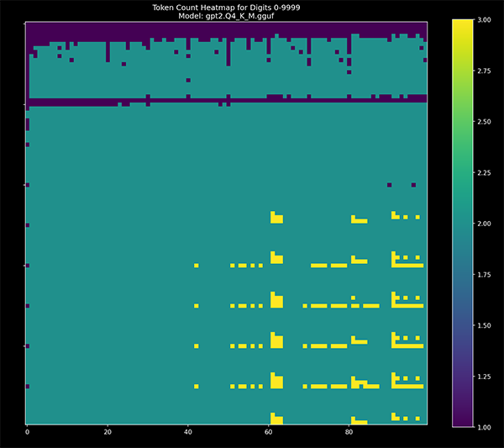504x448 pixels.
Task: Click the x-axis tick label 40
Action: 188,433
